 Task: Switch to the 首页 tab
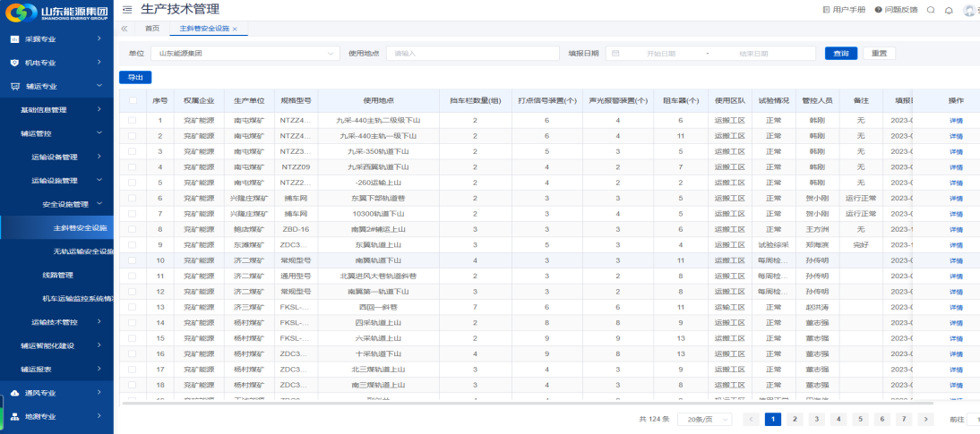click(x=152, y=29)
